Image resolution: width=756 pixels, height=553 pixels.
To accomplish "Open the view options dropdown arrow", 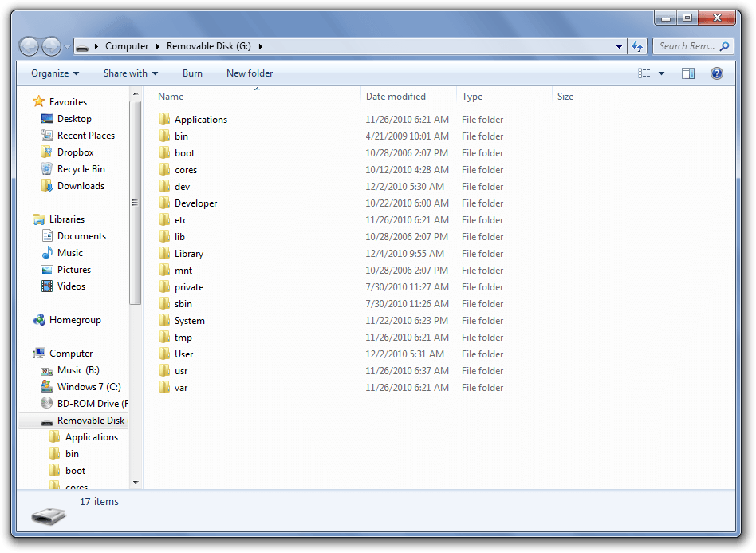I will 662,73.
